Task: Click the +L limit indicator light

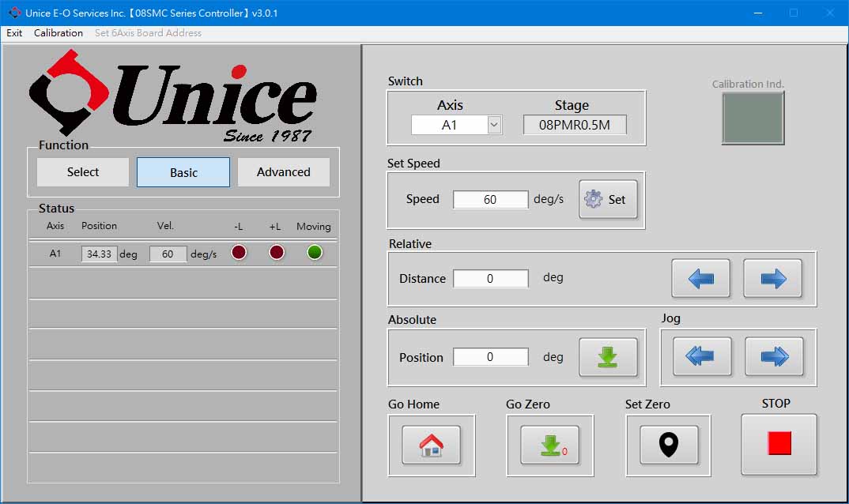Action: (277, 252)
